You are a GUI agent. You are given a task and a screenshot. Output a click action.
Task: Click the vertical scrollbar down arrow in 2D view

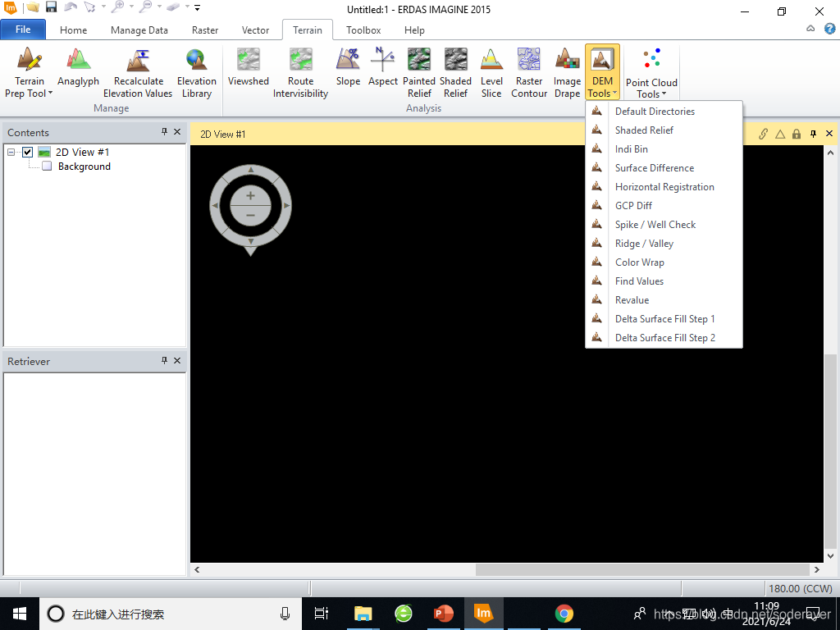(831, 556)
